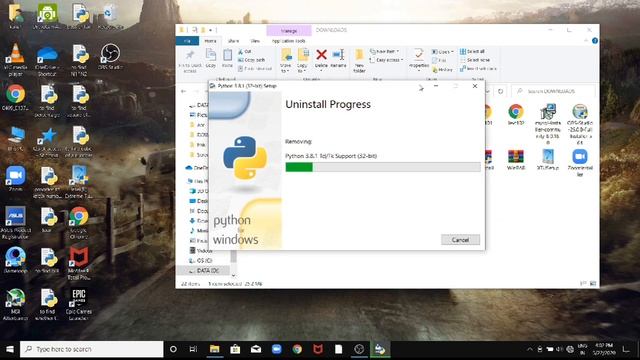Open the New item dropdown

click(x=384, y=51)
